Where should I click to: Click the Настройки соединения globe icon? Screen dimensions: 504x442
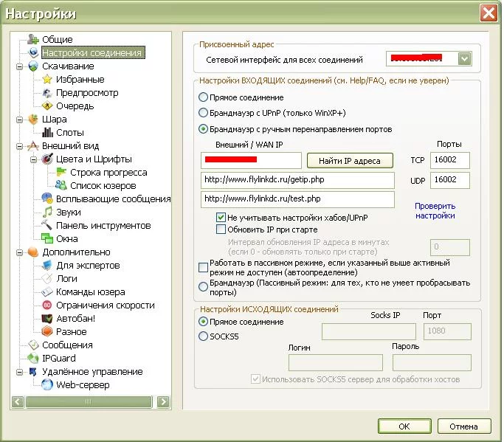[33, 52]
